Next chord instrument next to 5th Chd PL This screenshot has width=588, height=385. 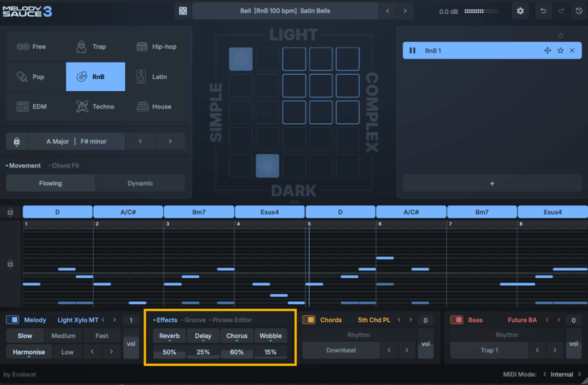pos(411,320)
